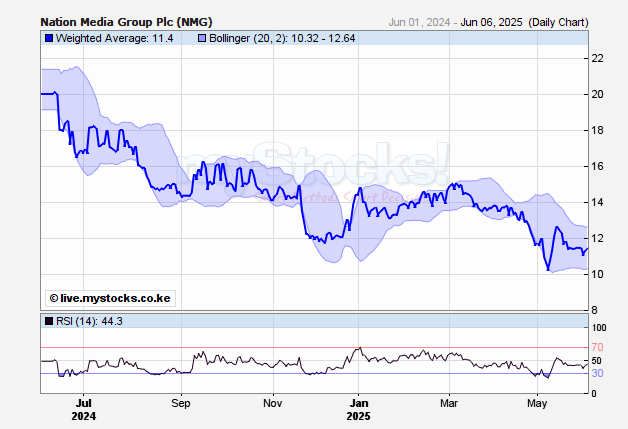Screen dimensions: 628x429
Task: Click the Jul 2024 x-axis label
Action: point(84,409)
